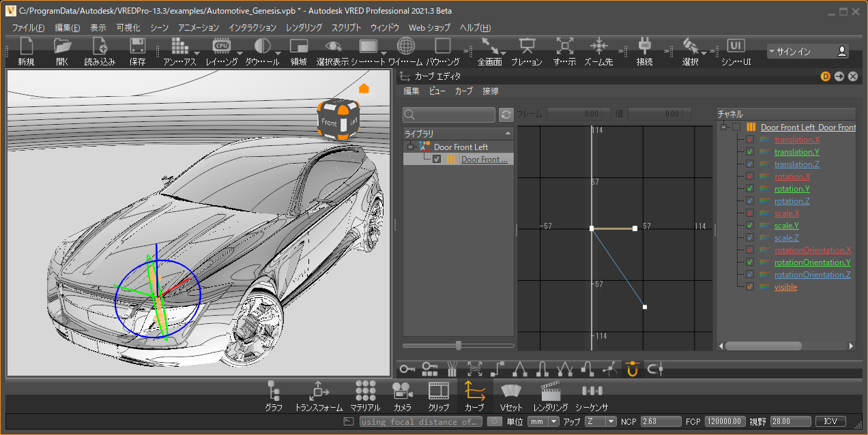Toggle the Door Front clip checkbox in library

tap(437, 160)
